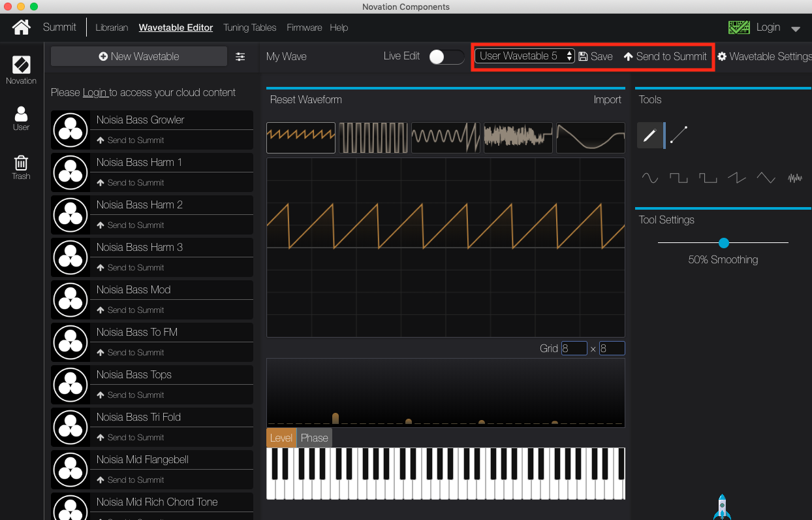Select the line draw tool
Viewport: 812px width, 520px height.
(679, 135)
